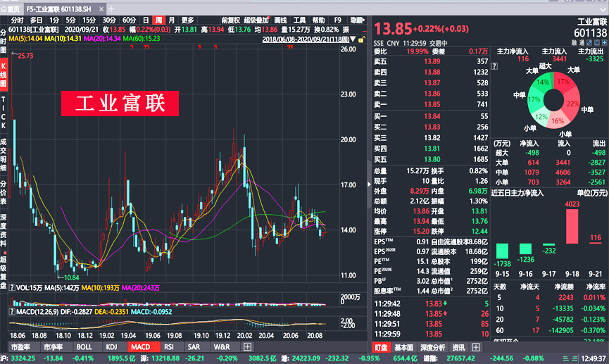Open the 超级复盘 sidebar view
Viewport: 609px width, 364px height.
pos(4,272)
